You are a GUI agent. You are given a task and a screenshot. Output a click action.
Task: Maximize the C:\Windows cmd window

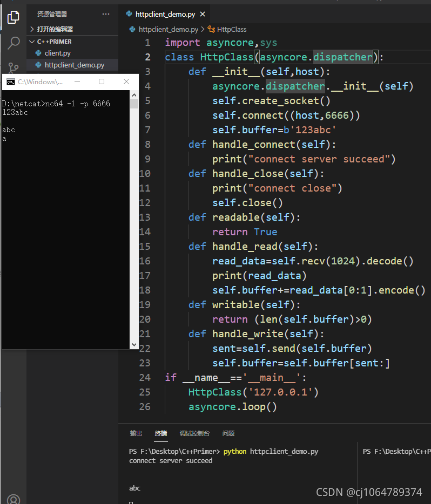tap(102, 81)
